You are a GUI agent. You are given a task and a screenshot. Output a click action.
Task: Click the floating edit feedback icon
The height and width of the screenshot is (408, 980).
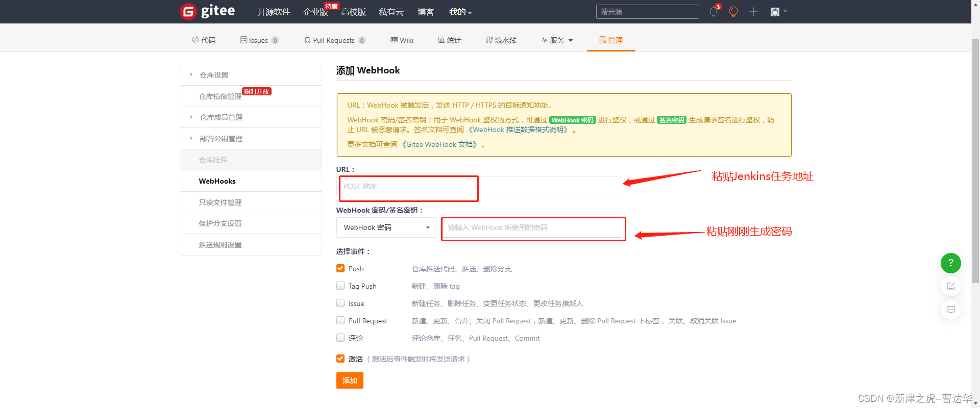(x=950, y=287)
